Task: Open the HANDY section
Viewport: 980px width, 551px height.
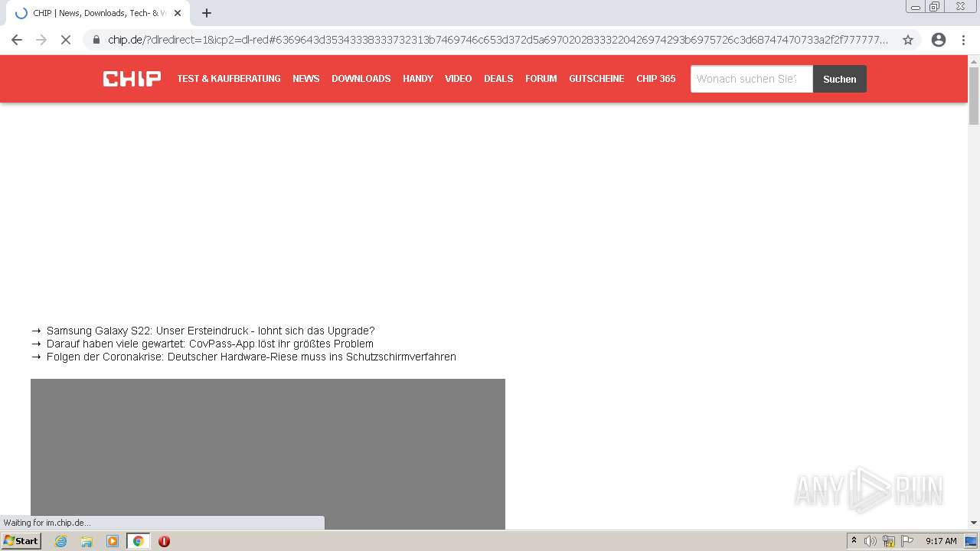Action: pyautogui.click(x=418, y=79)
